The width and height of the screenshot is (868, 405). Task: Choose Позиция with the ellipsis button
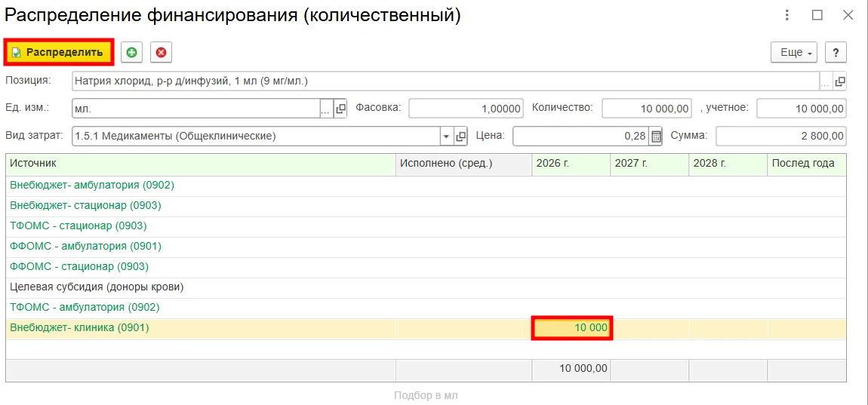826,81
